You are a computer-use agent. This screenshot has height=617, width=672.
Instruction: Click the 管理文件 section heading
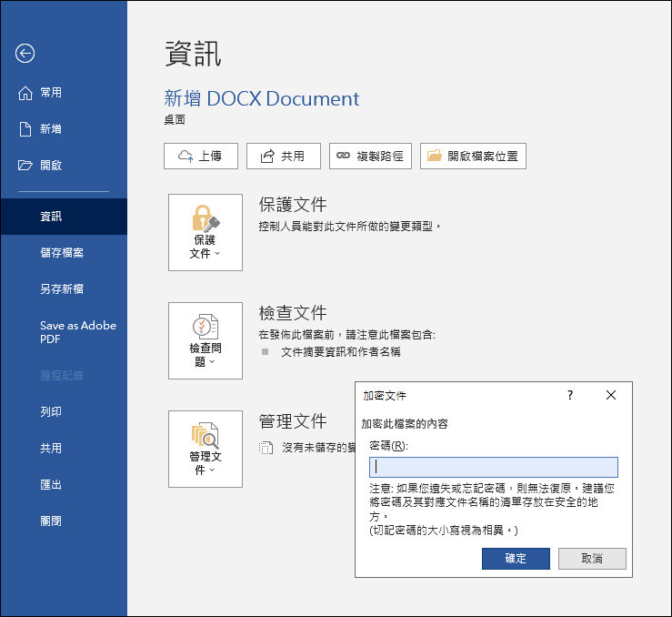click(293, 421)
